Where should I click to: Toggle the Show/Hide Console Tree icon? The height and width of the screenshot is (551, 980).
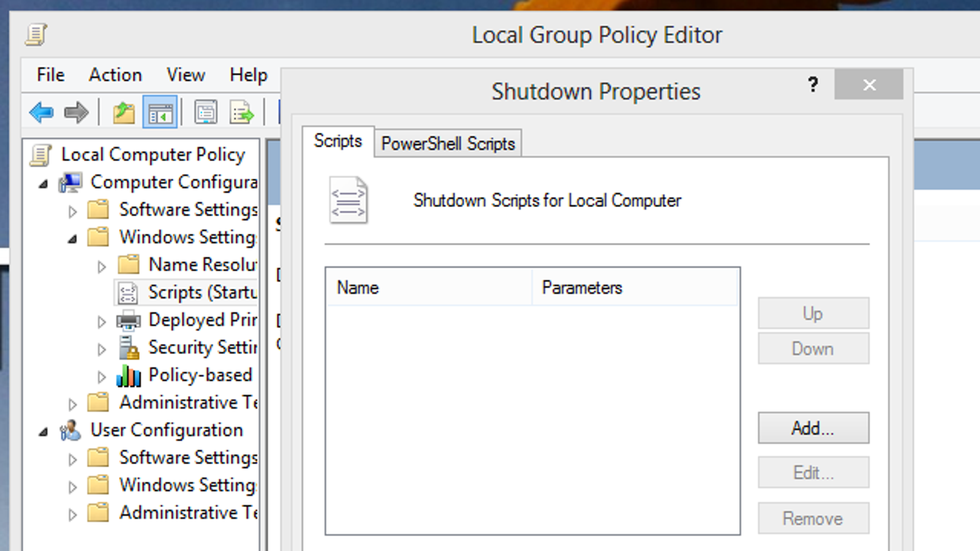160,112
